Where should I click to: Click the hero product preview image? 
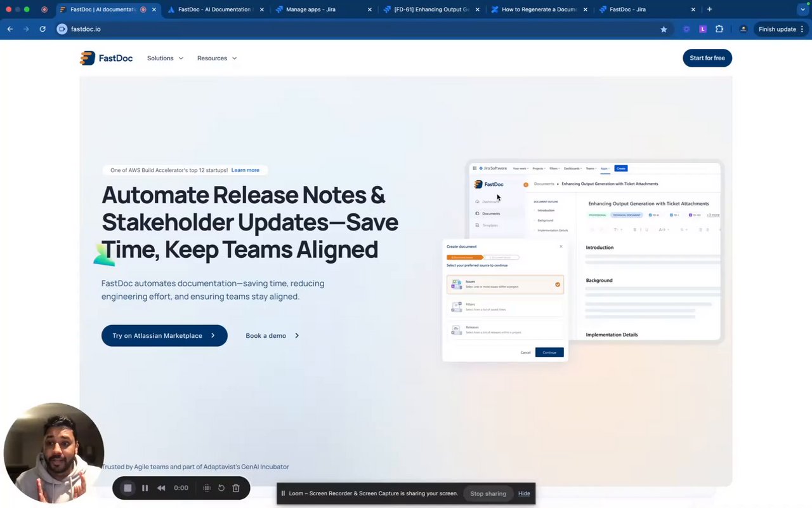582,260
